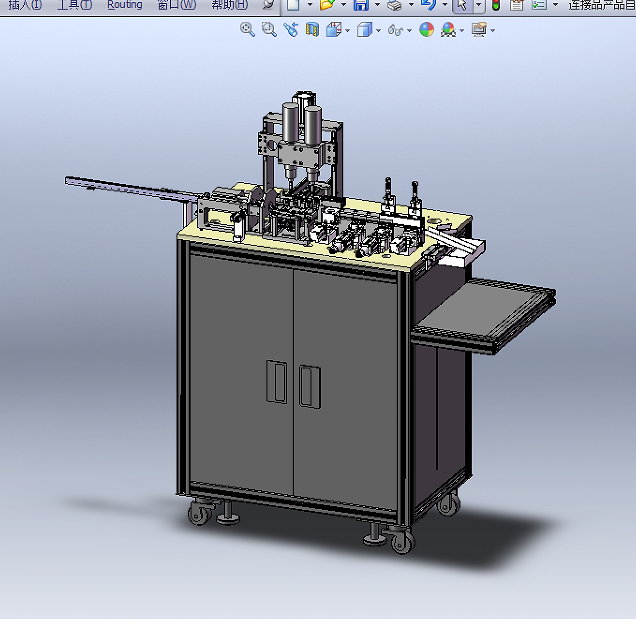Click the Select arrow cursor tool

pos(460,5)
